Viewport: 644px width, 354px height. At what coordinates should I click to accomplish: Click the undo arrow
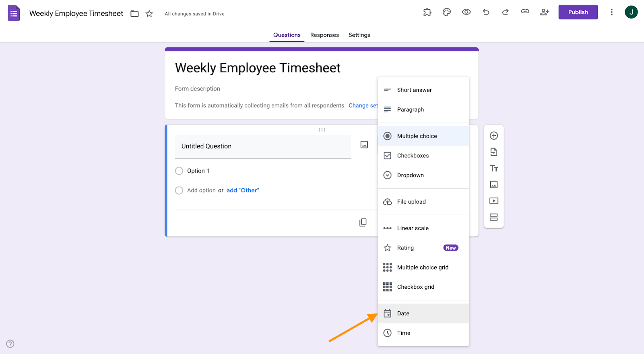tap(486, 12)
